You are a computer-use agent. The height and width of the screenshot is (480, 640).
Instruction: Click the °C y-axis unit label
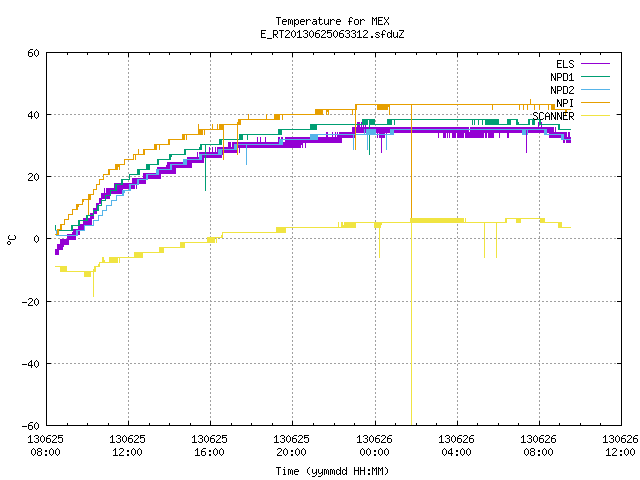click(x=11, y=240)
